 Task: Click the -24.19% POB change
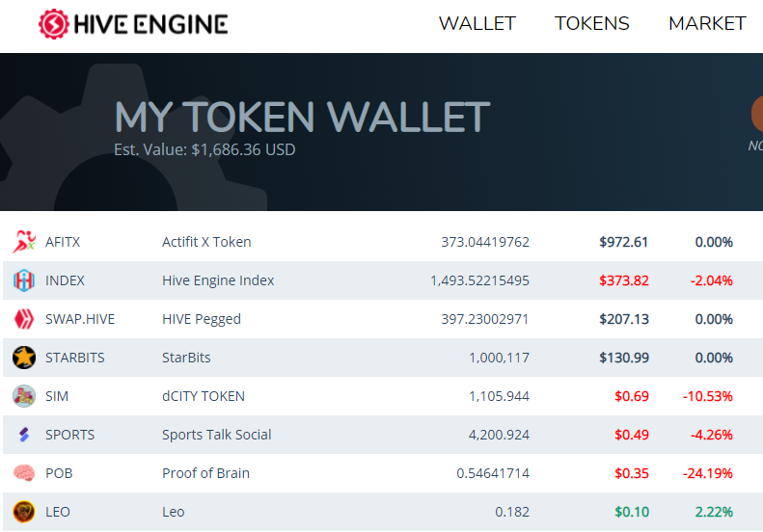pos(707,473)
